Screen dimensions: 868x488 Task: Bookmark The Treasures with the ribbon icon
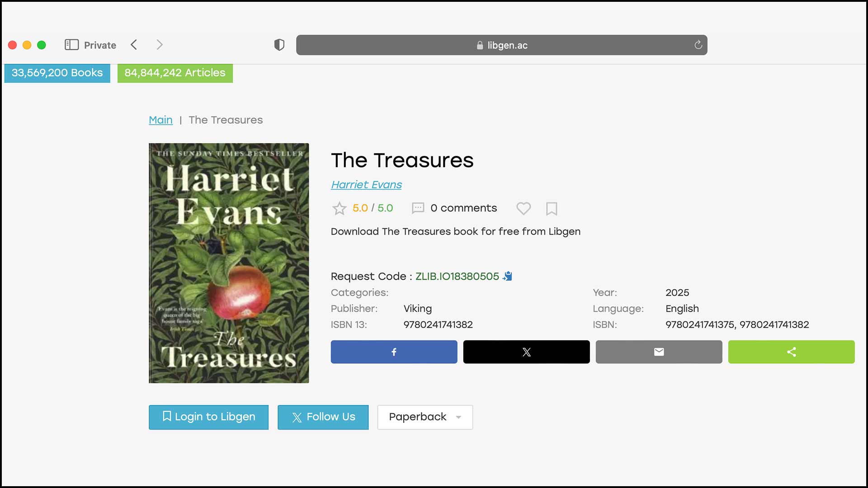click(552, 208)
